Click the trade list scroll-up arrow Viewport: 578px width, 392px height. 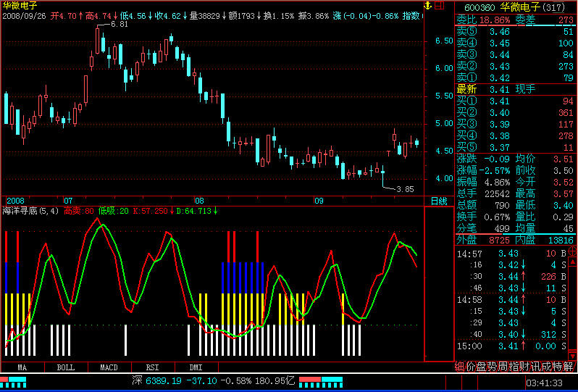tap(573, 262)
